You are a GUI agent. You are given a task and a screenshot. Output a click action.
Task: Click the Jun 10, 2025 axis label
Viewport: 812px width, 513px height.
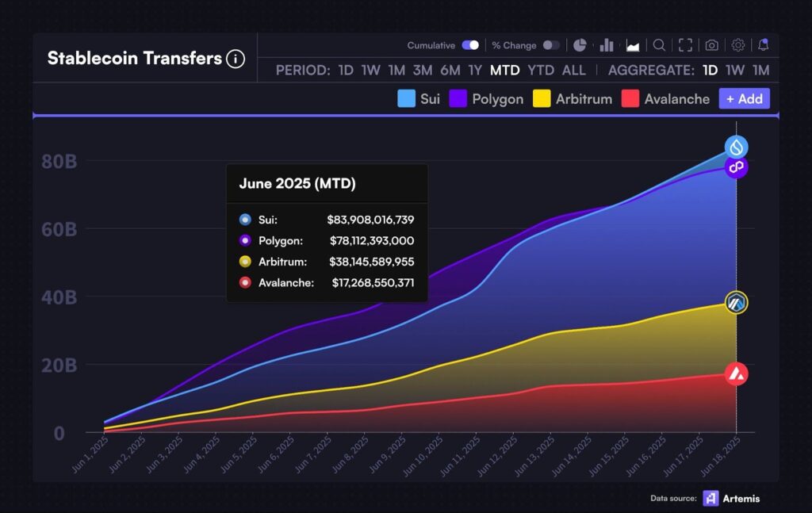(423, 456)
